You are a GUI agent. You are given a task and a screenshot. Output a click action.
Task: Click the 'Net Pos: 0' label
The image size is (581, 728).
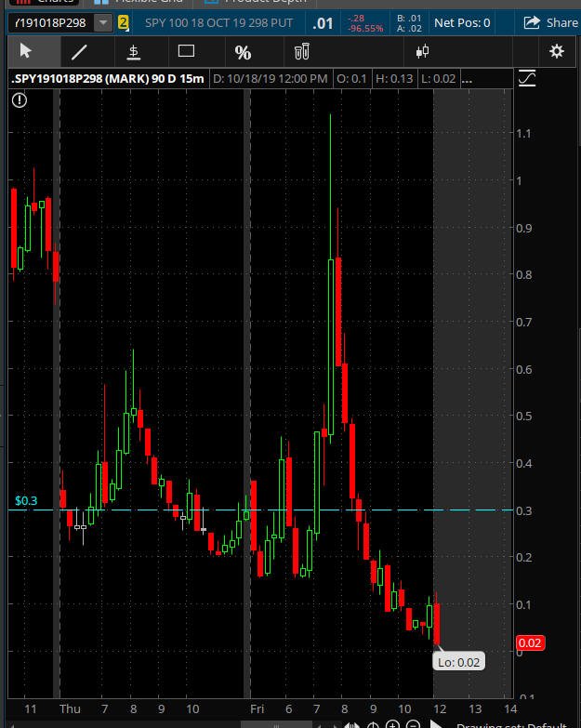(462, 22)
